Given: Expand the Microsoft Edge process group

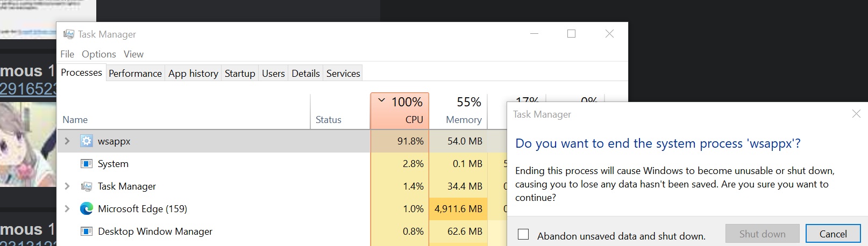Looking at the screenshot, I should [67, 209].
